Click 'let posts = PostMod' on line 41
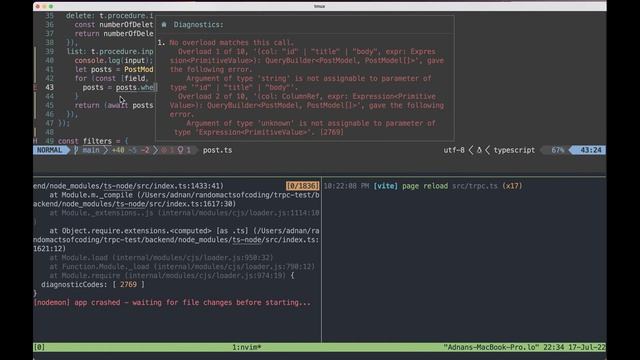The width and height of the screenshot is (640, 360). (x=114, y=69)
